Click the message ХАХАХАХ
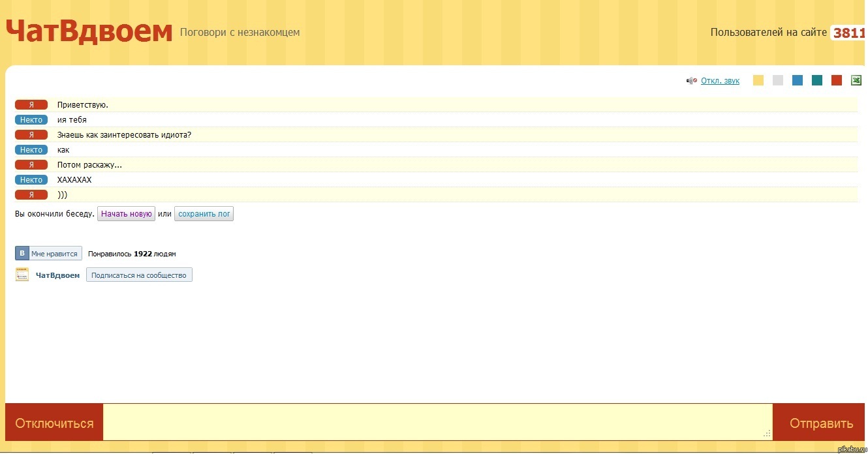Screen dimensions: 868x454 click(74, 180)
